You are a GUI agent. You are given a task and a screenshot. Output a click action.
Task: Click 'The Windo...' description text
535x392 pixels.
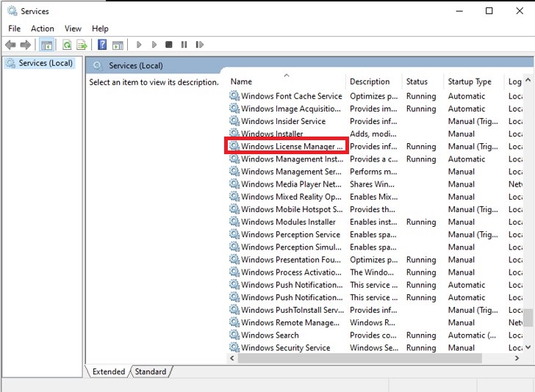[x=372, y=272]
